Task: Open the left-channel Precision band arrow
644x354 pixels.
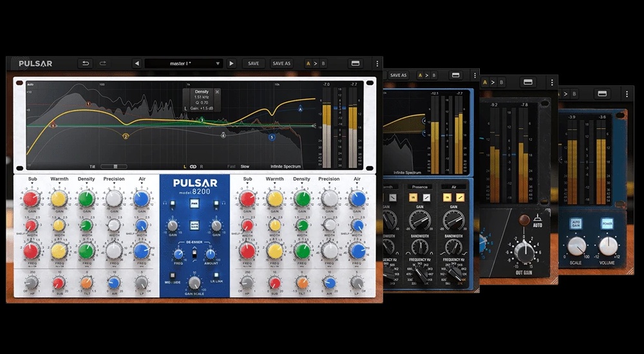Action: click(x=114, y=183)
